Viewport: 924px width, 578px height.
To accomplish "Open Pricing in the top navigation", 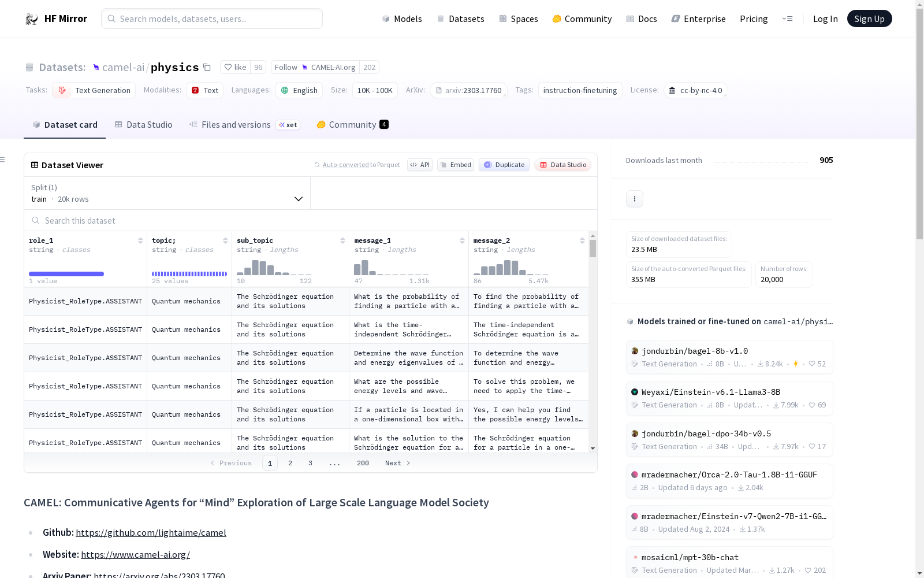I will click(754, 19).
